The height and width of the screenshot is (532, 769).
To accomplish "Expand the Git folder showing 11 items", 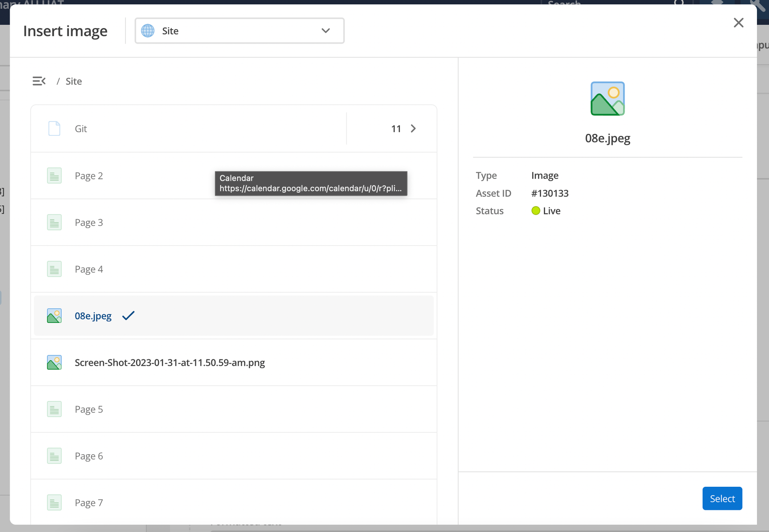I will coord(413,129).
